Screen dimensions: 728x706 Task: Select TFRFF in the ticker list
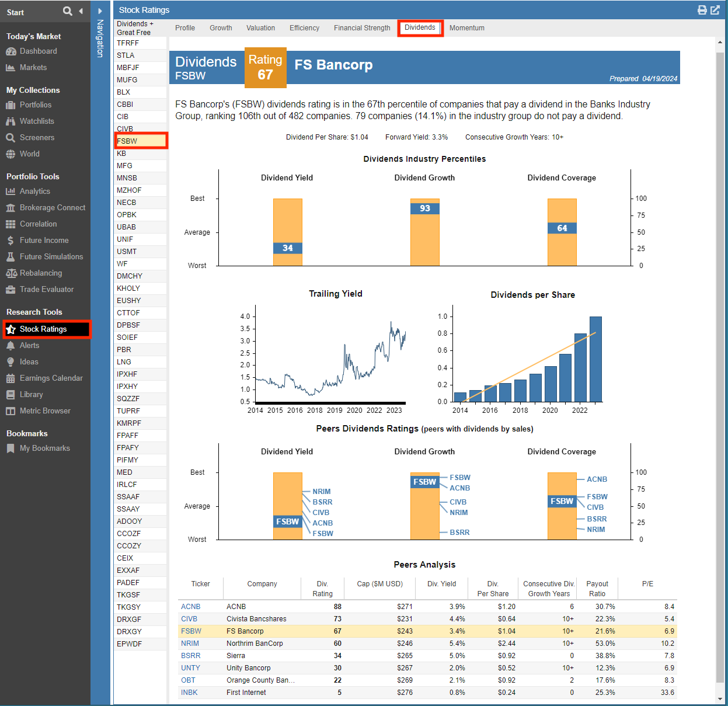coord(140,43)
